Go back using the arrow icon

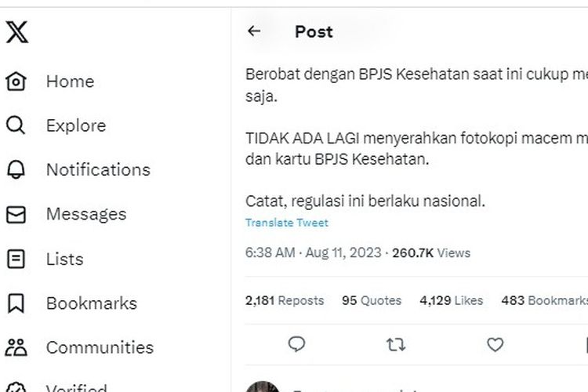tap(253, 31)
